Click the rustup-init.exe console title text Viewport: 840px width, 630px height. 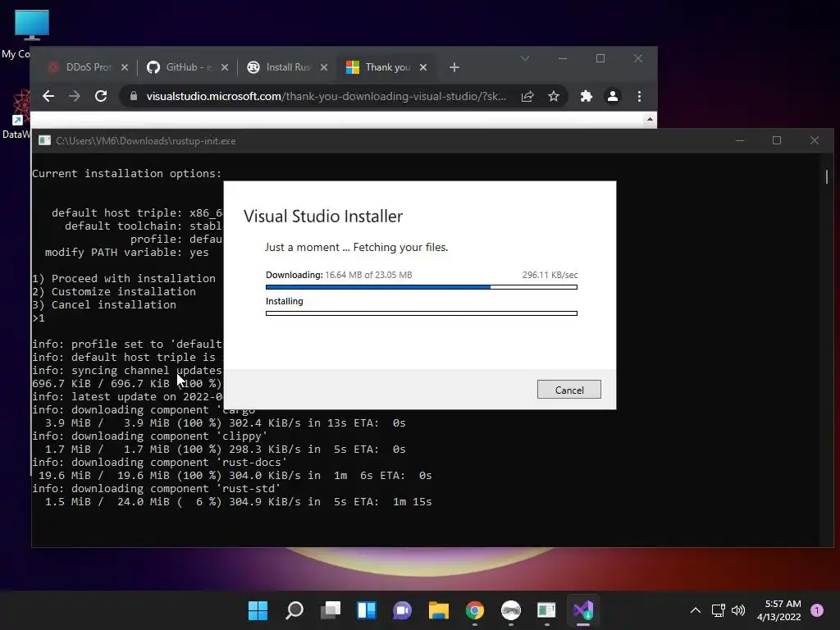[146, 141]
